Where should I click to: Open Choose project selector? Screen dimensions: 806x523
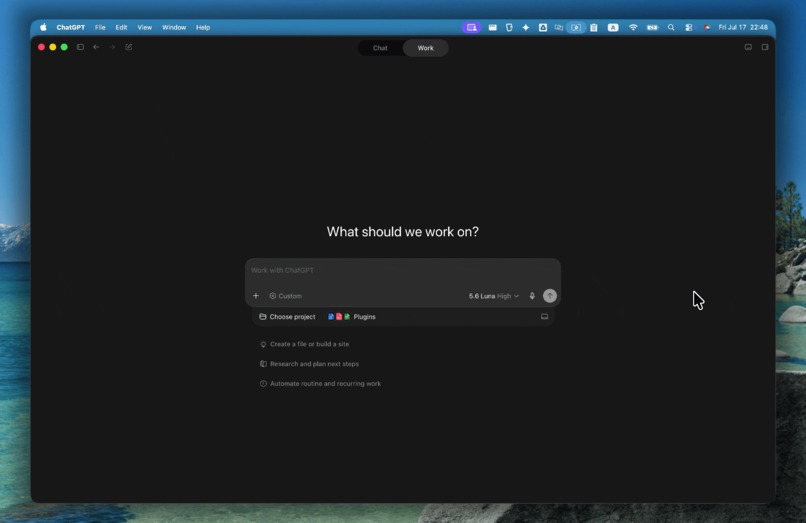click(x=287, y=317)
